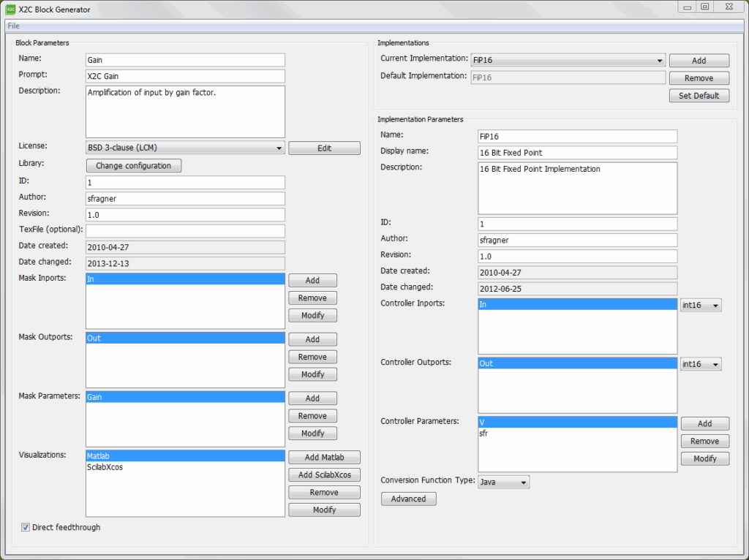Open Controller Inports int16 data type dropdown
749x560 pixels.
(701, 305)
